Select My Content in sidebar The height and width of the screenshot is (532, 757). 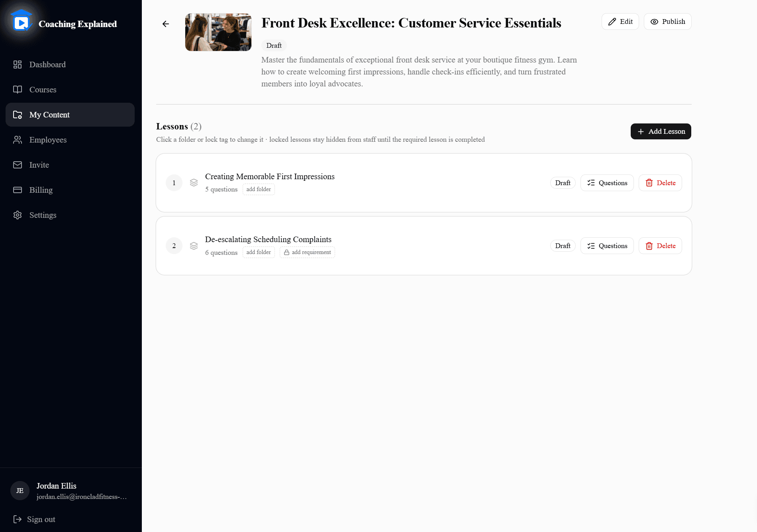coord(70,115)
